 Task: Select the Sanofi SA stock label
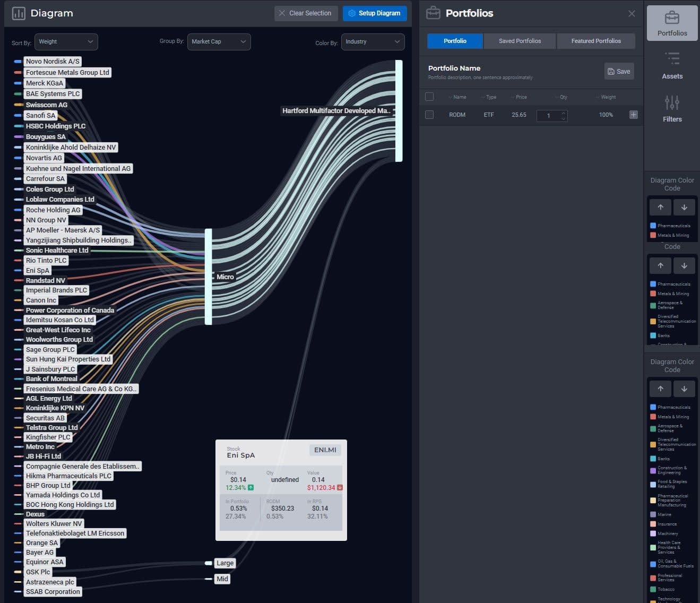(40, 115)
